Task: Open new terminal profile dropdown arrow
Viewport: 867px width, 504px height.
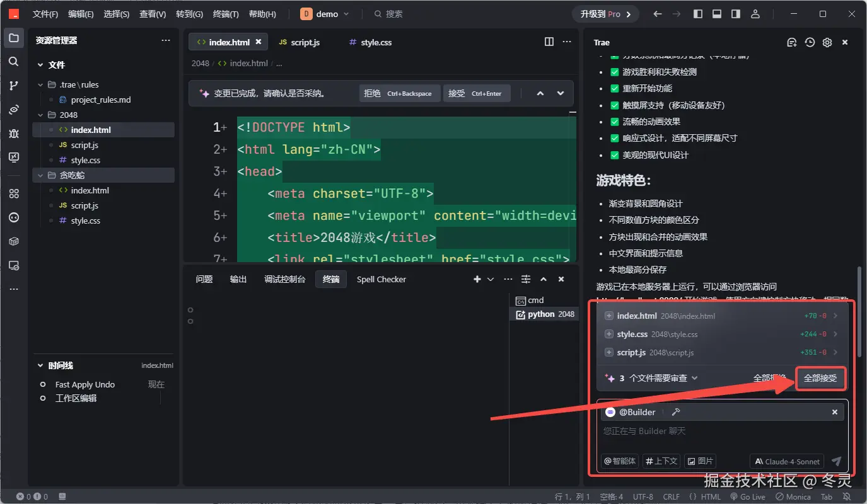Action: (x=491, y=279)
